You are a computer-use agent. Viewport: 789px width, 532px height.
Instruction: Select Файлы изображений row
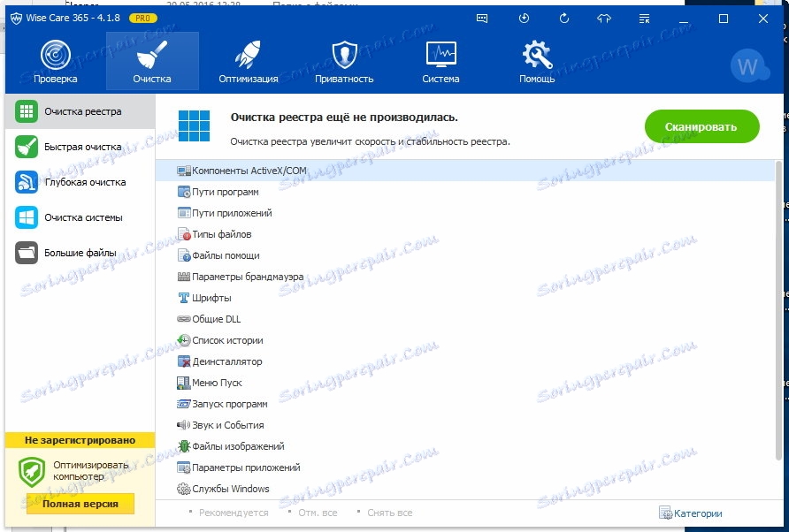[x=465, y=446]
